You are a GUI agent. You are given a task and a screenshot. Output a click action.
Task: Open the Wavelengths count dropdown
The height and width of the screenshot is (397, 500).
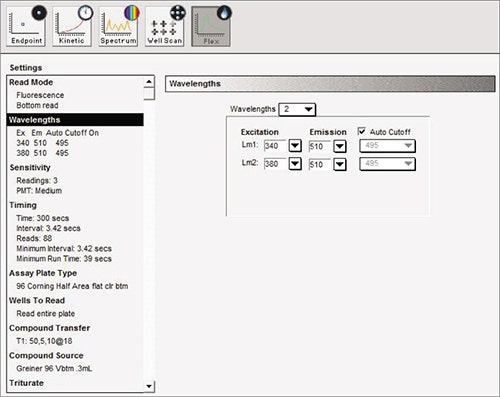[297, 109]
